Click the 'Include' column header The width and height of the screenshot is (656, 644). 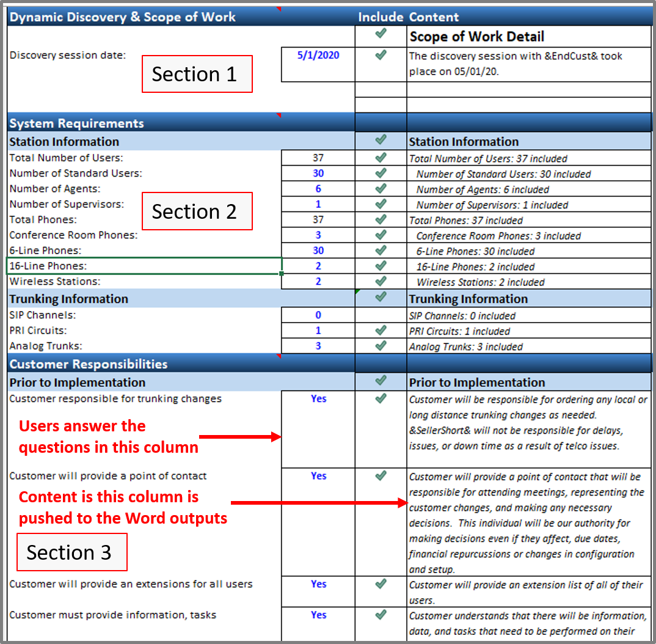[x=381, y=17]
